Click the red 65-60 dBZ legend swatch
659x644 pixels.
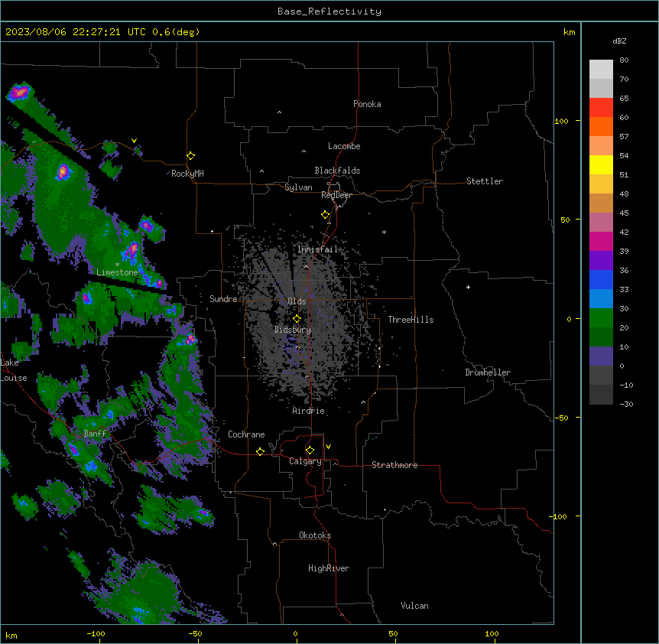click(601, 108)
